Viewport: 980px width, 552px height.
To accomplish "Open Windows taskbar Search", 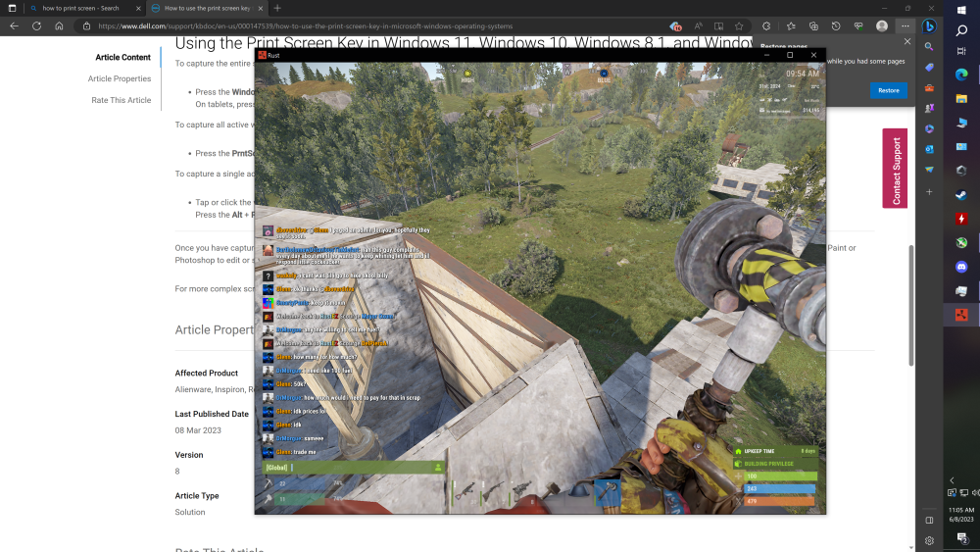I will click(x=961, y=30).
